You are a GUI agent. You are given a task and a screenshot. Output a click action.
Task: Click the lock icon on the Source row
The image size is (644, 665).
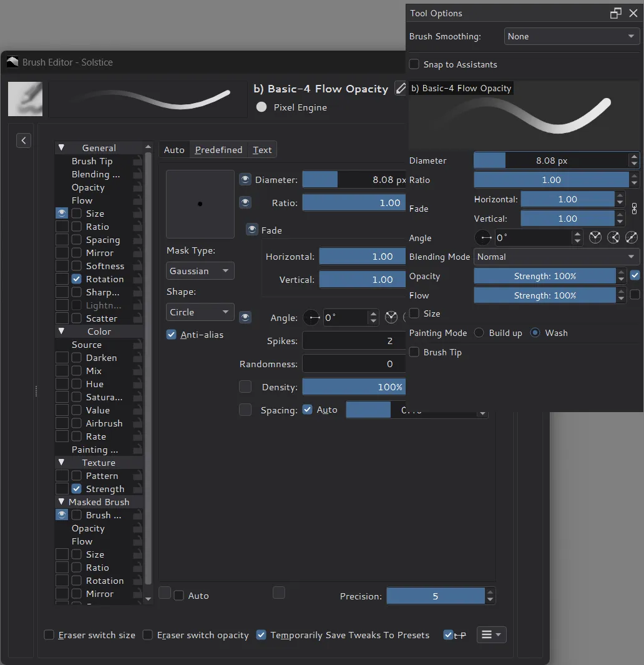[x=137, y=345]
